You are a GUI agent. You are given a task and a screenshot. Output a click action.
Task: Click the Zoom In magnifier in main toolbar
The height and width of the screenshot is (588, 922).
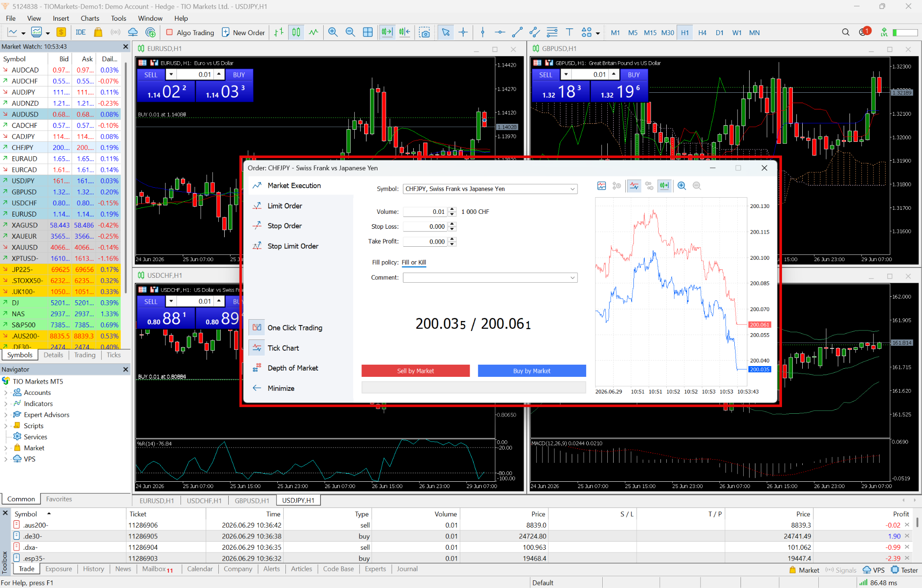tap(333, 32)
